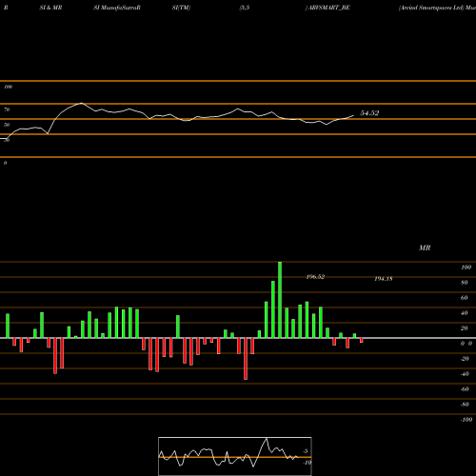Click the MR axis label -60
Viewport: 476px width, 476px height.
pyautogui.click(x=465, y=389)
